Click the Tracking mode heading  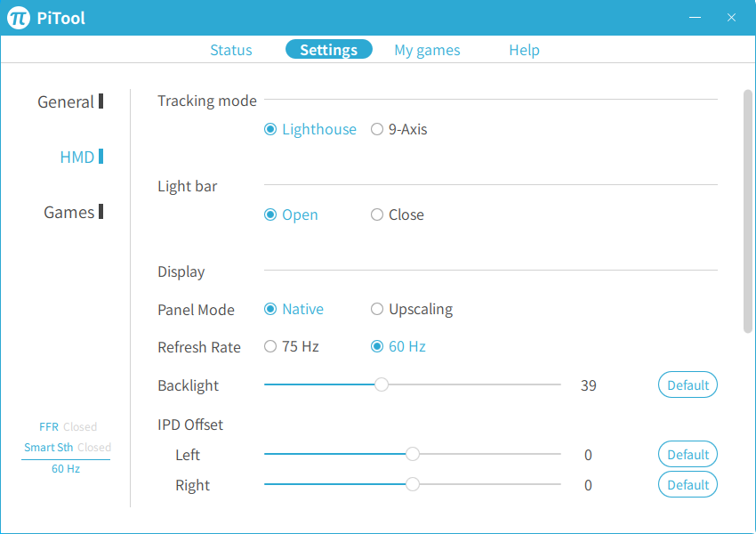pyautogui.click(x=207, y=101)
